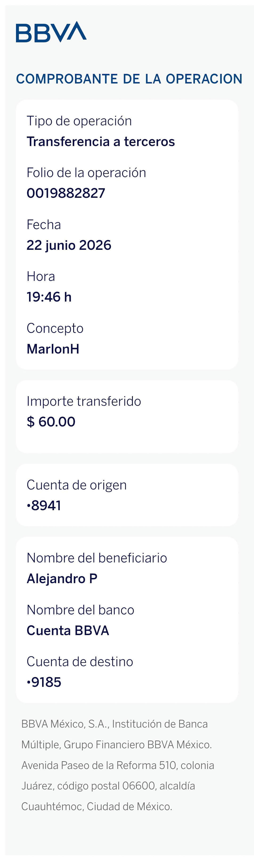Click the Tipo de operación label

79,121
